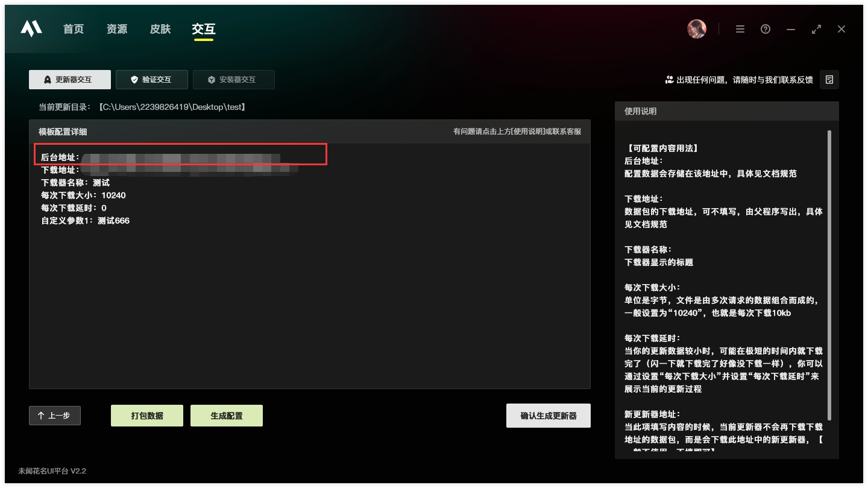
Task: Click the 当前更新目录 path text
Action: pyautogui.click(x=142, y=107)
